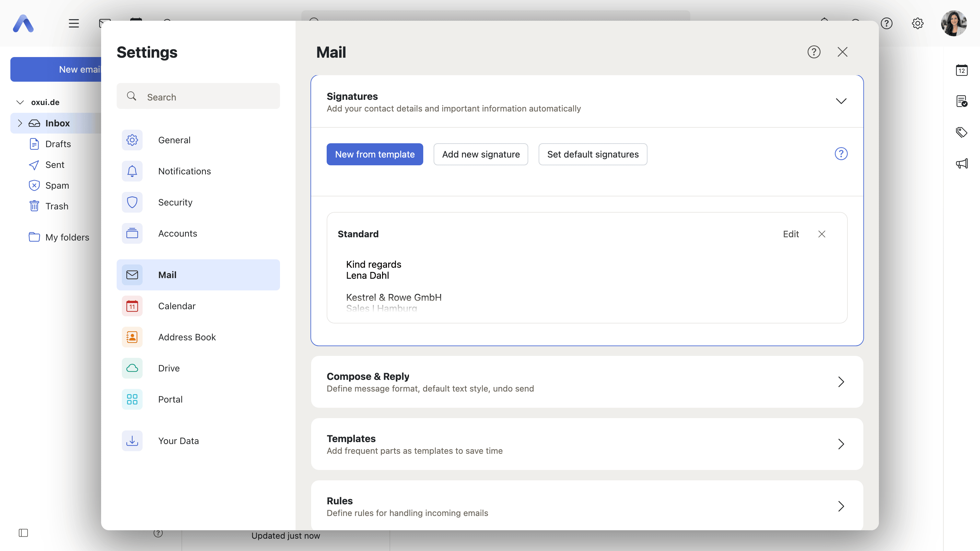Toggle folder pane icon at bottom left

tap(23, 533)
